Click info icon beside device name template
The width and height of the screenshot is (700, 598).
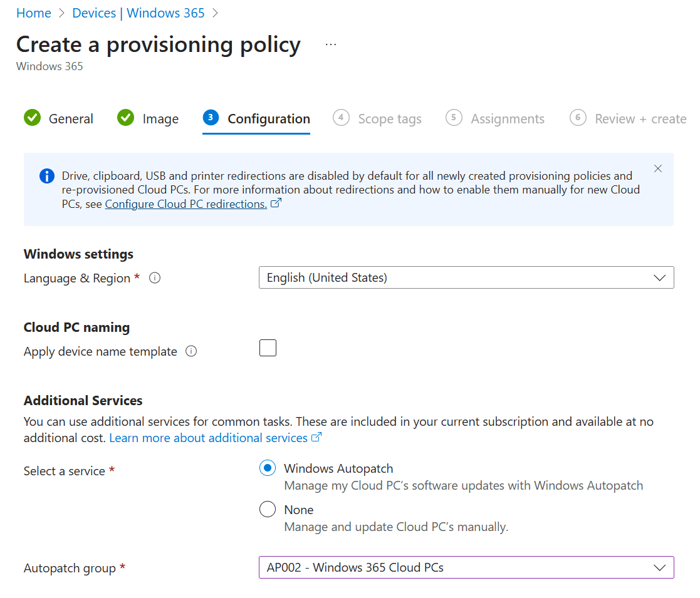coord(192,351)
